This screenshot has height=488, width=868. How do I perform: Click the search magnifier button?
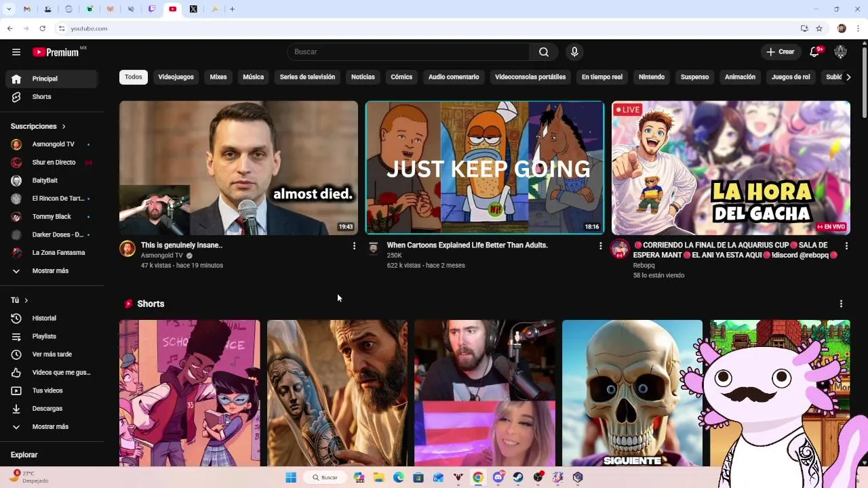click(x=544, y=52)
